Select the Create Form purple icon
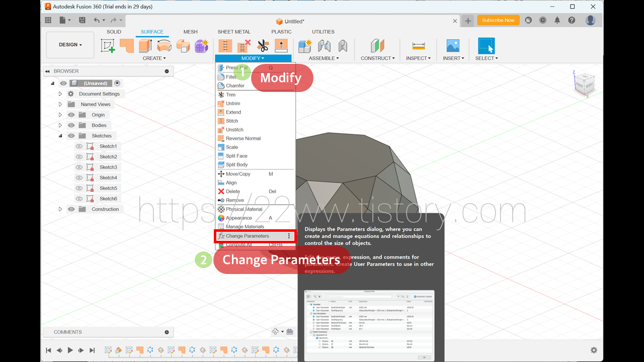Screen dimensions: 644x362 pyautogui.click(x=202, y=46)
